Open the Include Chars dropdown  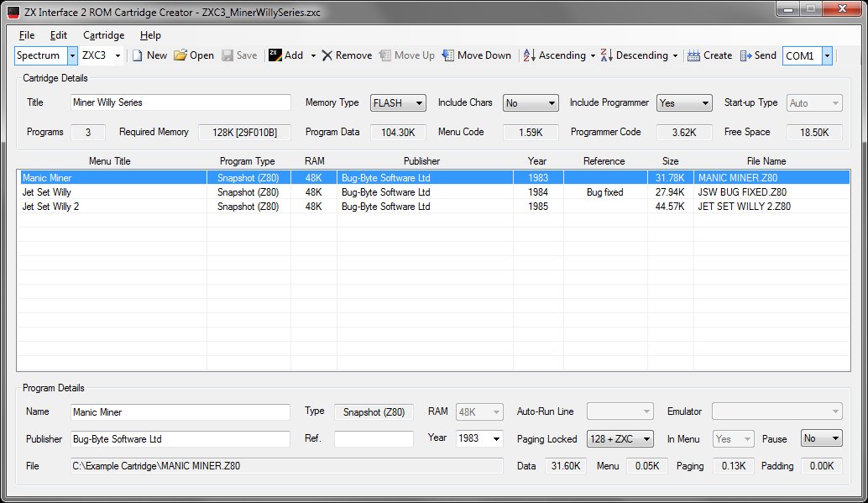tap(531, 103)
